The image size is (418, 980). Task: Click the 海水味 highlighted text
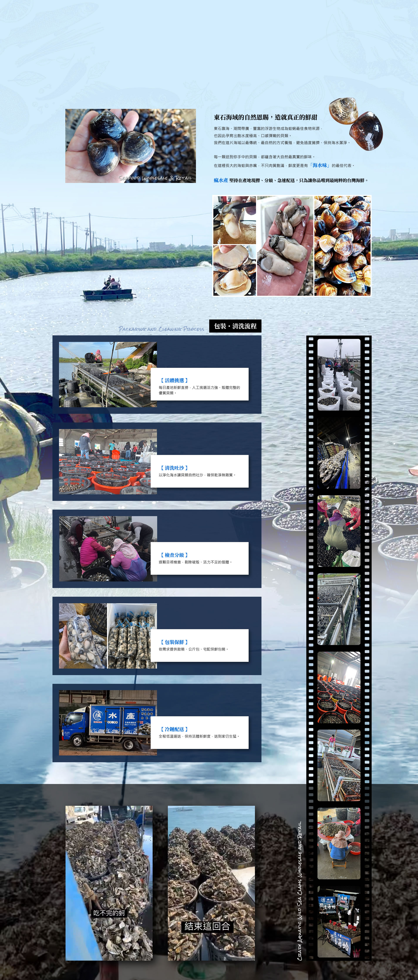point(320,166)
